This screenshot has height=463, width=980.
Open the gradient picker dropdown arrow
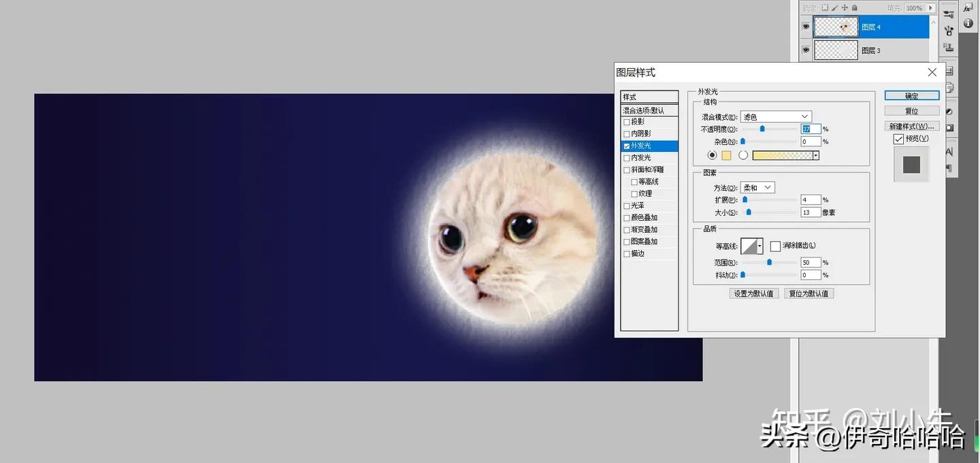point(815,155)
